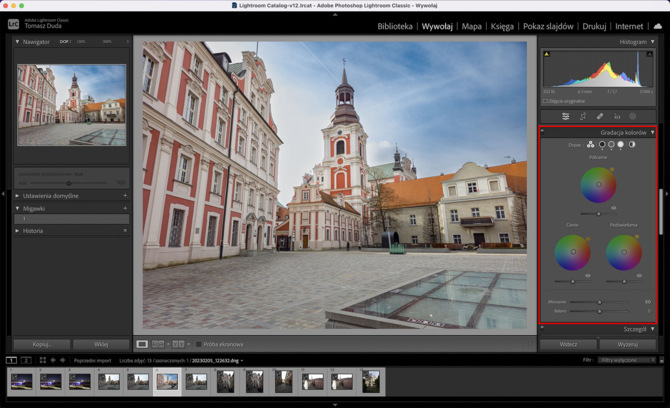Go forward with the filmstrip right arrow

pyautogui.click(x=62, y=360)
